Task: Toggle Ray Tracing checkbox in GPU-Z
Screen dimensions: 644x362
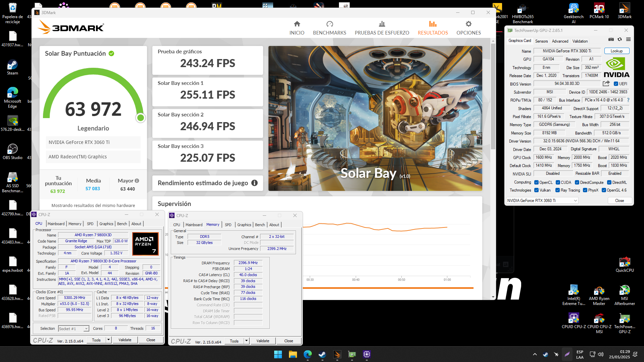Action: point(557,190)
